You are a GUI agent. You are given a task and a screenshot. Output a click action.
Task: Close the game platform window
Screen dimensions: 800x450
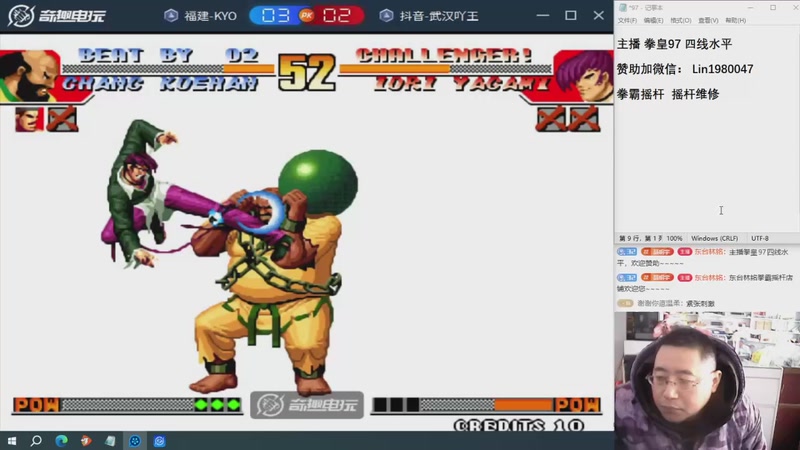(x=598, y=16)
